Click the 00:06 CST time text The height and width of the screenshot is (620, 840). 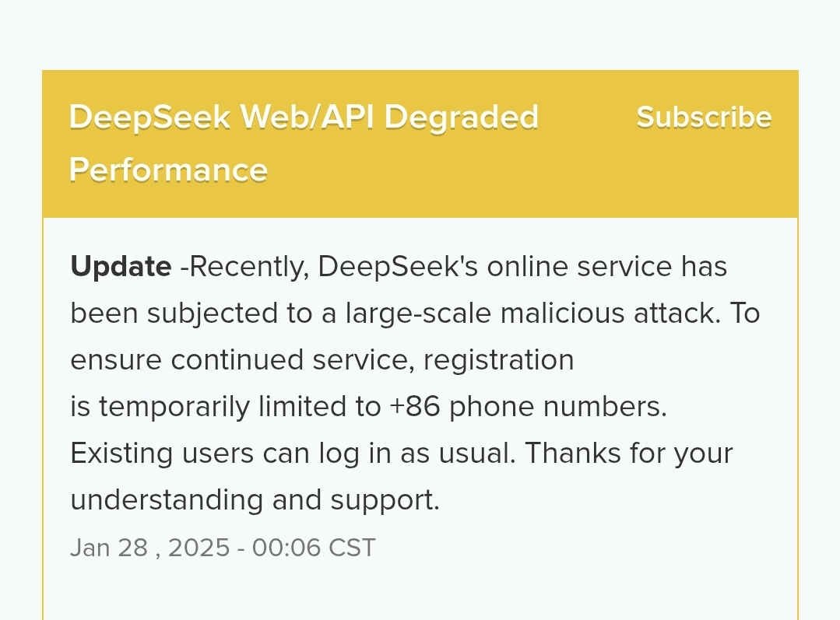(314, 548)
